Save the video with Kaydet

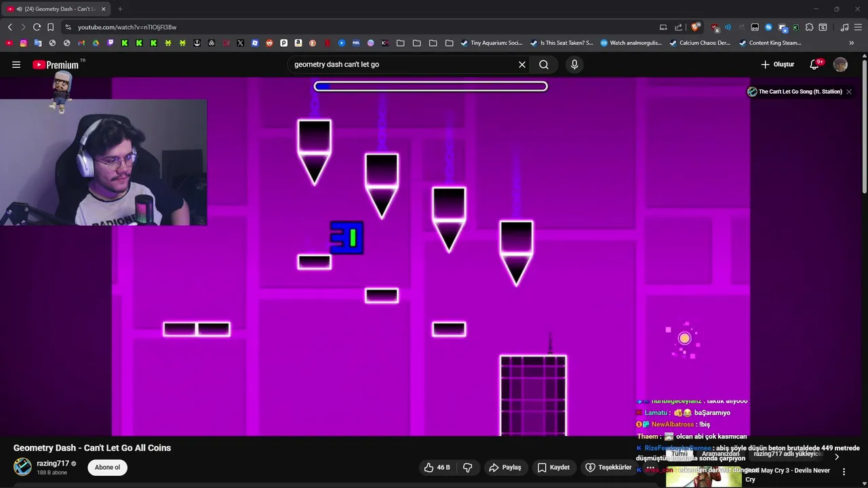(553, 467)
